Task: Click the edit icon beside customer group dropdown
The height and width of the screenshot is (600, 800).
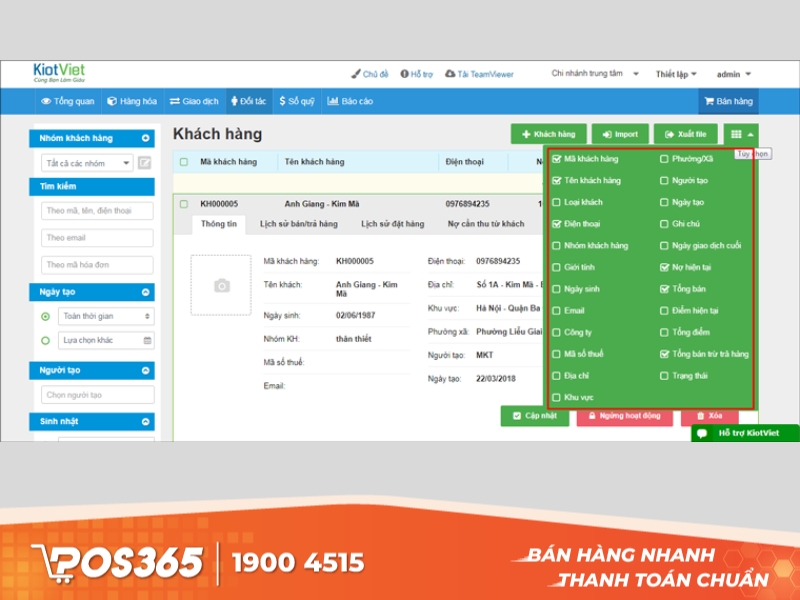Action: point(145,163)
